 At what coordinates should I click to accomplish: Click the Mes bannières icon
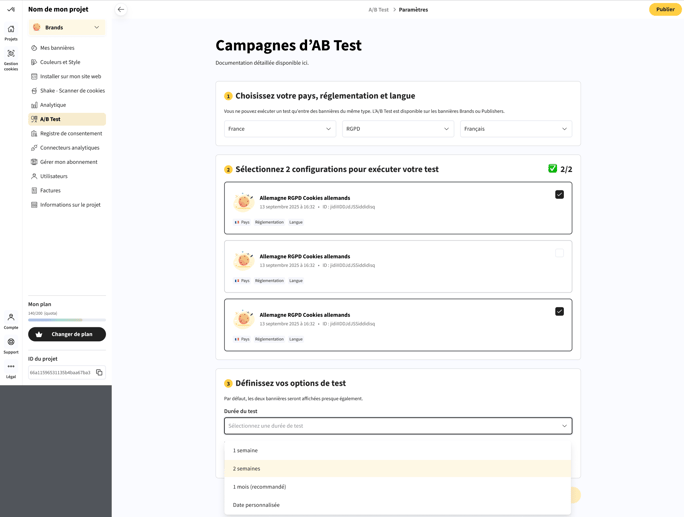[x=34, y=48]
